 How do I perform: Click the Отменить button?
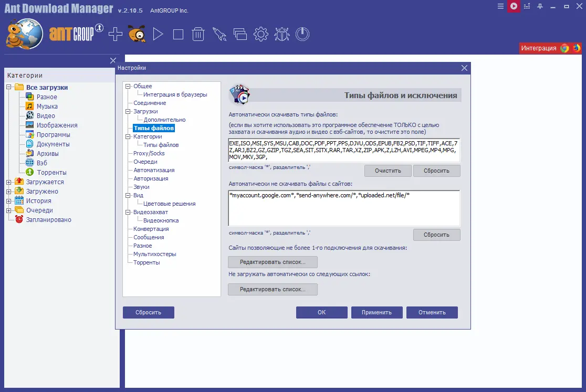click(x=432, y=312)
